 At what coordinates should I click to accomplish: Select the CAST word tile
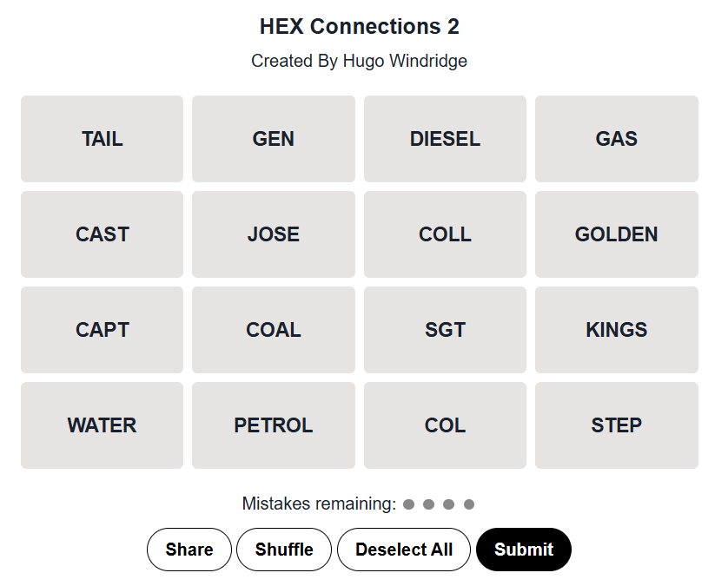pyautogui.click(x=102, y=234)
